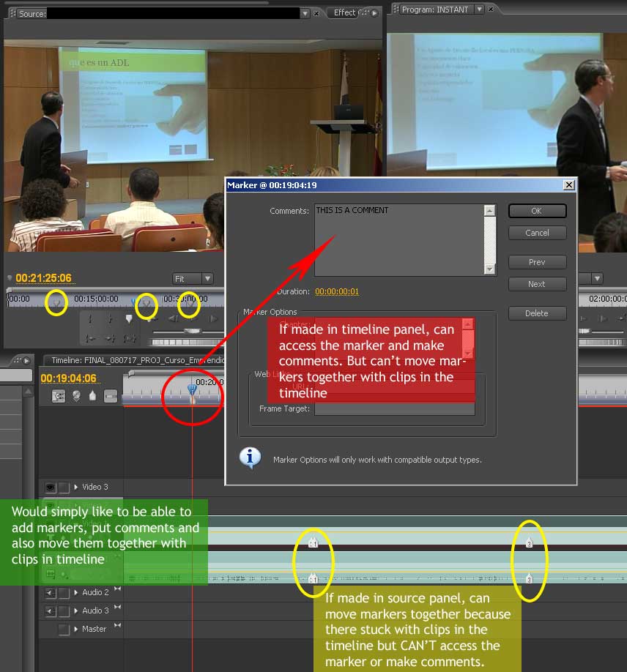Expand the Audio 3 track

pos(76,611)
